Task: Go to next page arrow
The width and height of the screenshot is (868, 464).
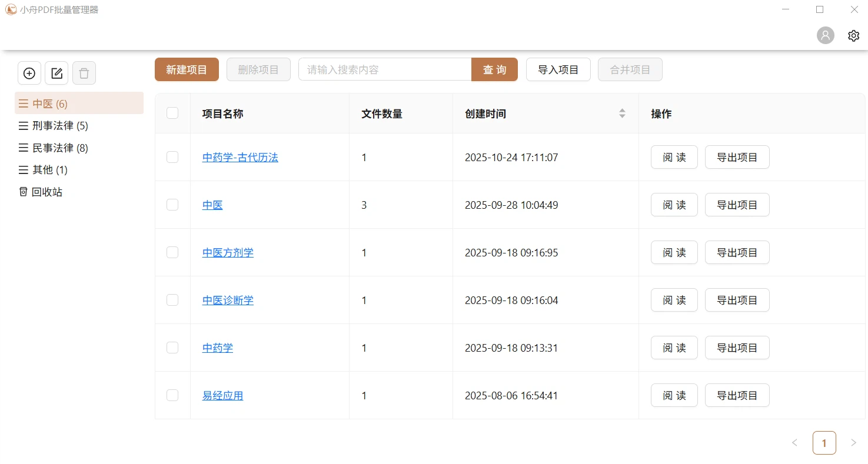Action: tap(853, 443)
